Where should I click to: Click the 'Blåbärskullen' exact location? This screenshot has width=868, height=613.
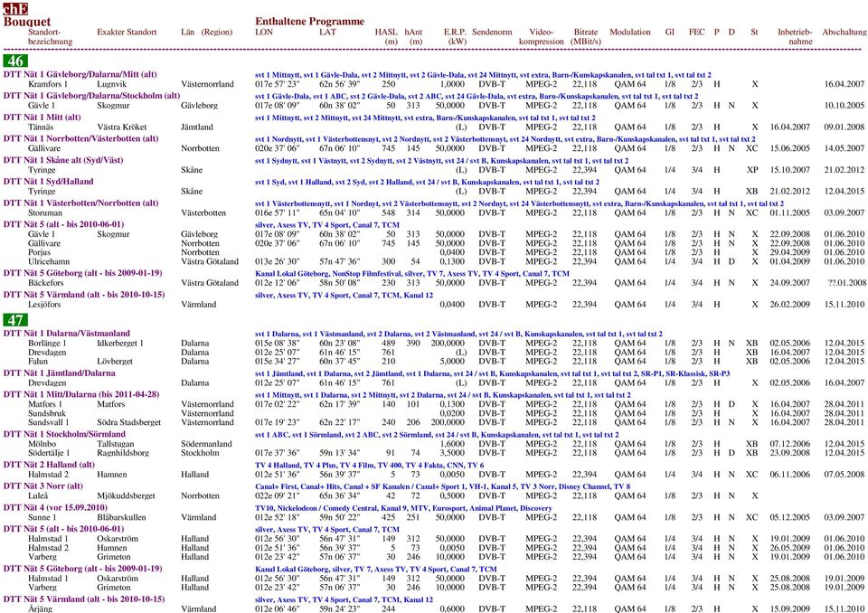click(x=121, y=518)
